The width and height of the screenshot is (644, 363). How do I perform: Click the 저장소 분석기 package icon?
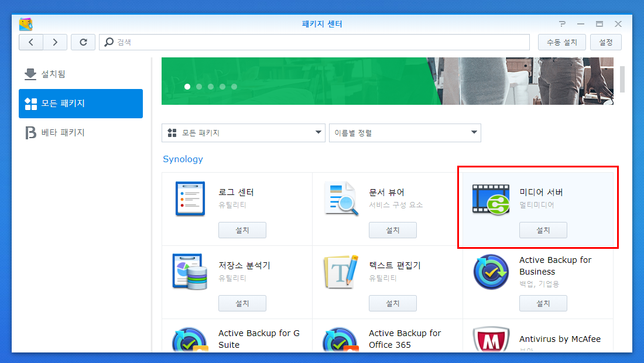coord(190,272)
